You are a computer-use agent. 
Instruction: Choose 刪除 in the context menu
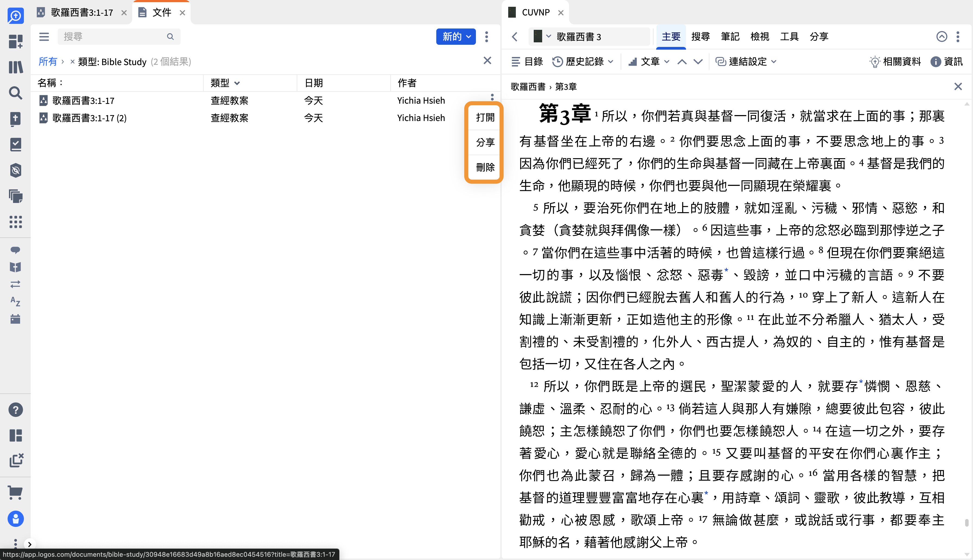[x=485, y=167]
